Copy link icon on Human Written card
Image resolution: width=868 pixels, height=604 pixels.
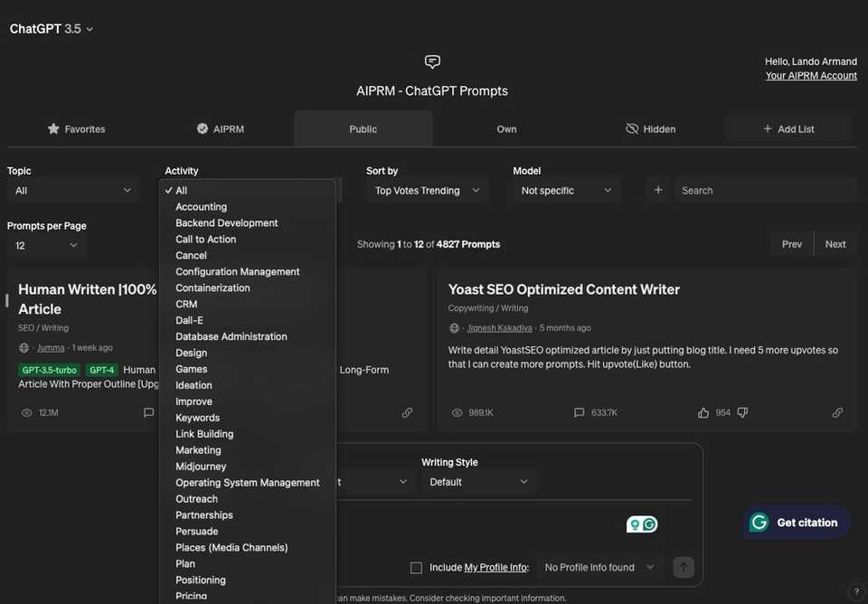[407, 412]
